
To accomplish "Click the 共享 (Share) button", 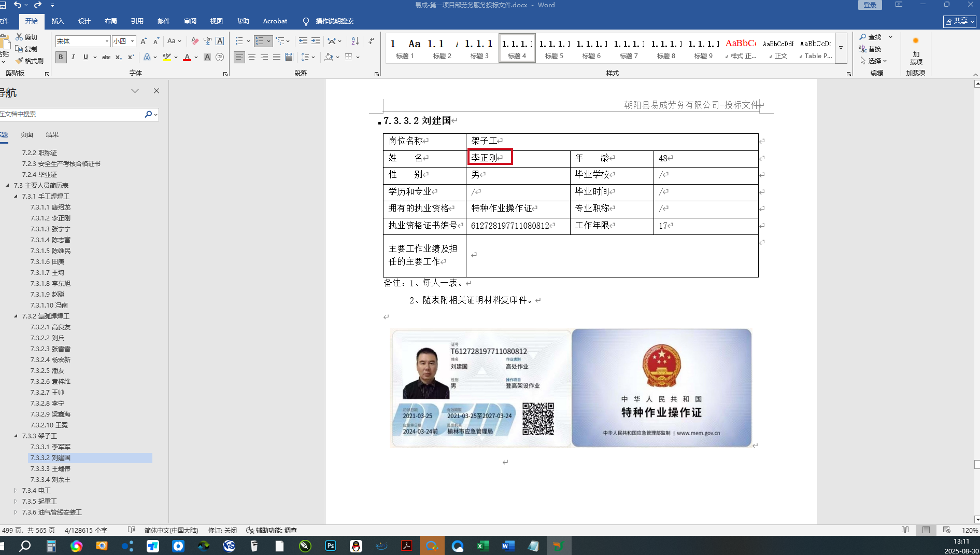I will coord(960,21).
